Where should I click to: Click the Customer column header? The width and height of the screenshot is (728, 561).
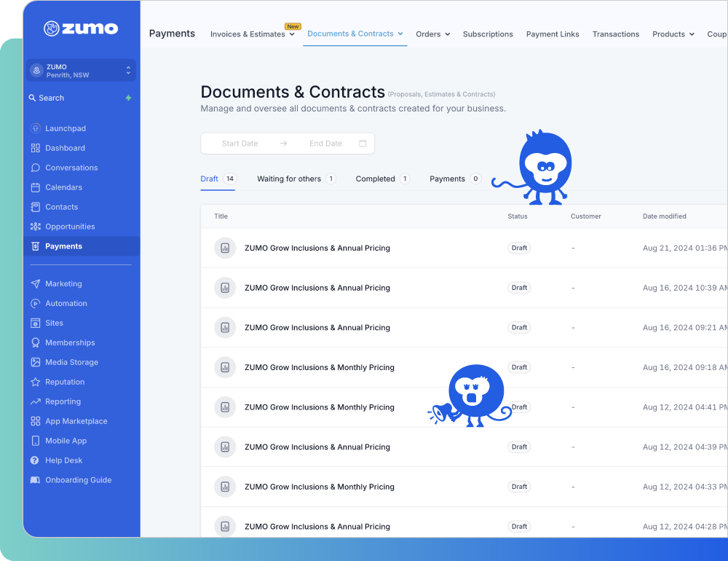[585, 216]
